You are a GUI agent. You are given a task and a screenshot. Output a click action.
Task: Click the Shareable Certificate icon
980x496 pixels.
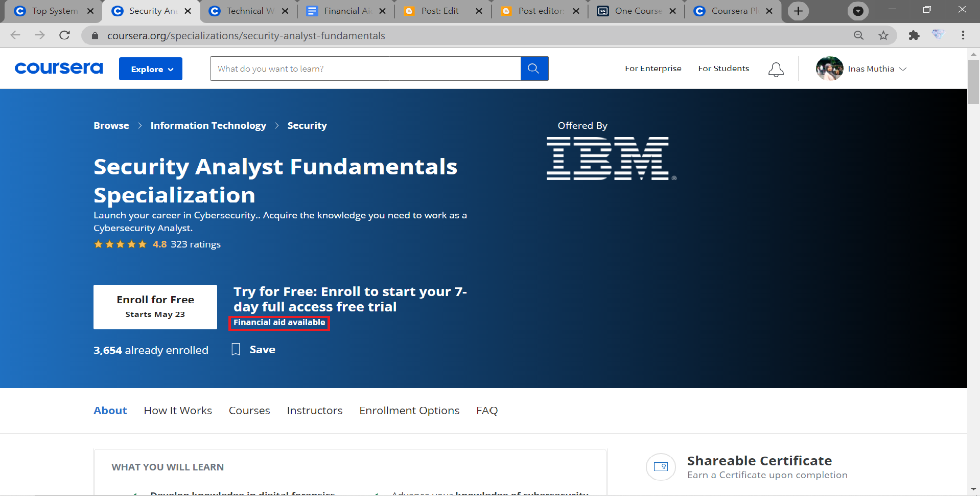click(x=661, y=467)
